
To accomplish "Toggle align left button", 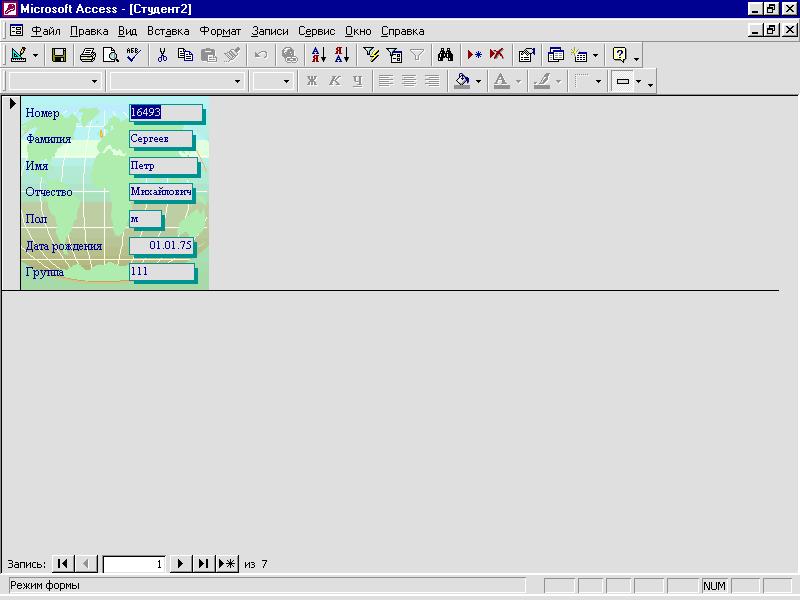I will 386,81.
